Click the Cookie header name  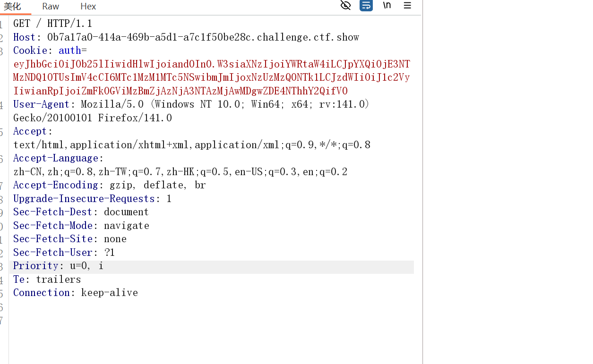(x=30, y=50)
